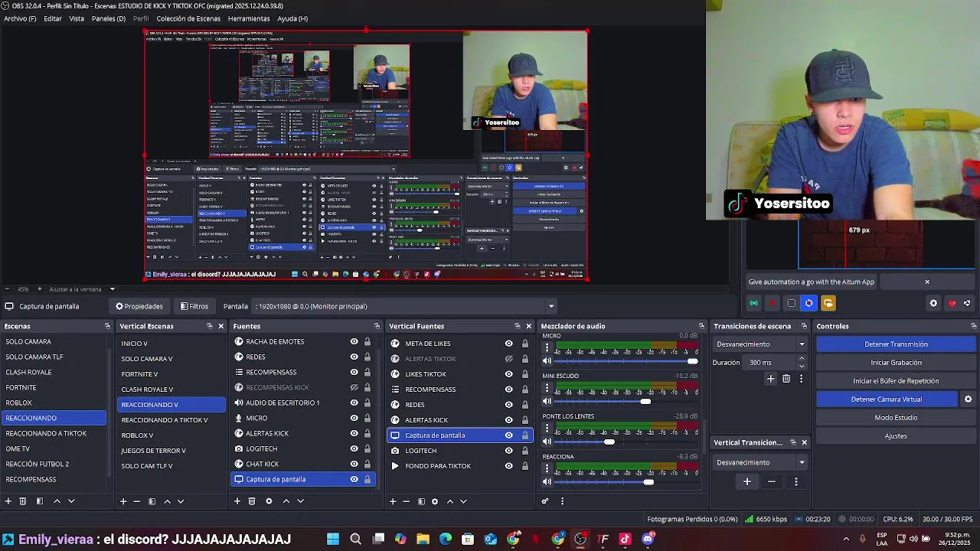Move scene up in Escenas toolbar
The height and width of the screenshot is (551, 980).
[x=57, y=501]
